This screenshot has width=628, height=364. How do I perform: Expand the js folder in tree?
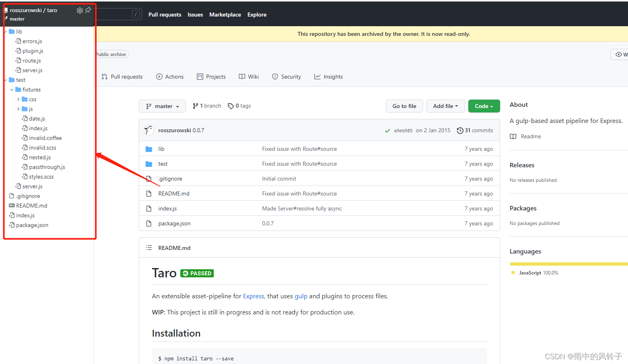pos(18,109)
